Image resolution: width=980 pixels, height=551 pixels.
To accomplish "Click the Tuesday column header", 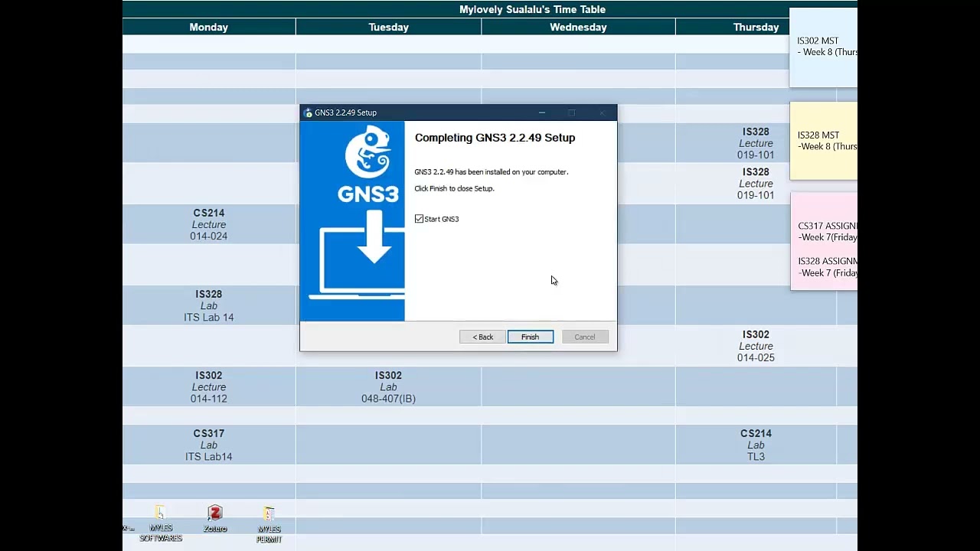I will pos(389,27).
